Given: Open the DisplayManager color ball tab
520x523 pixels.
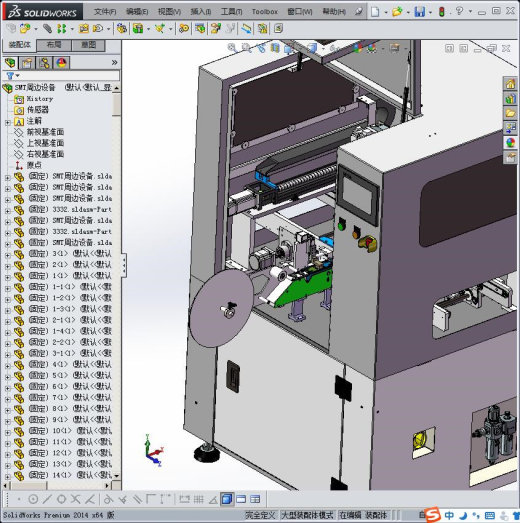Looking at the screenshot, I should click(61, 63).
